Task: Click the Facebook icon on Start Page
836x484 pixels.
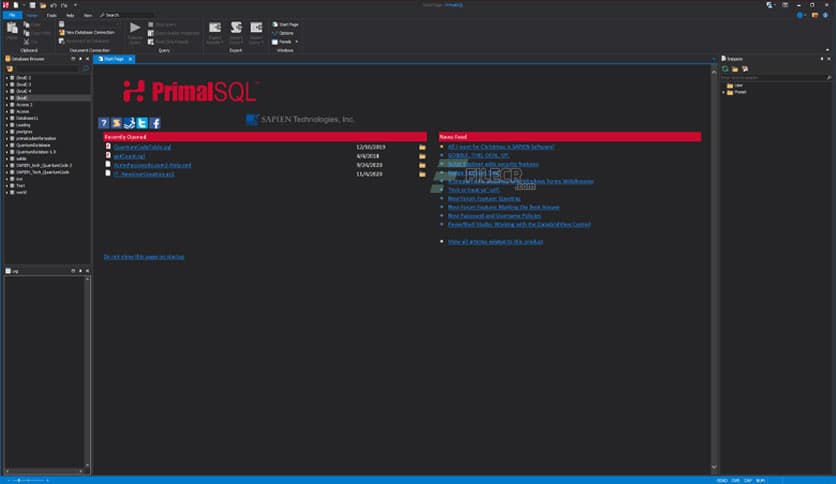Action: (155, 123)
